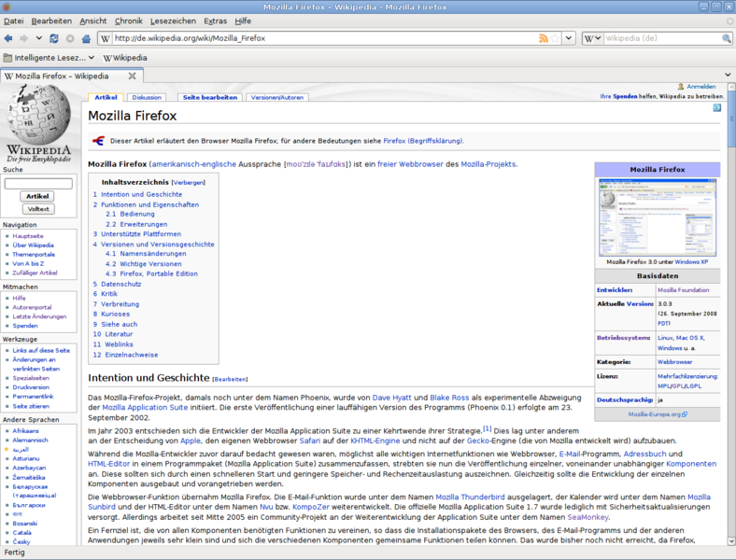This screenshot has width=736, height=560.
Task: Open the Lesezeichen menu
Action: (x=173, y=21)
